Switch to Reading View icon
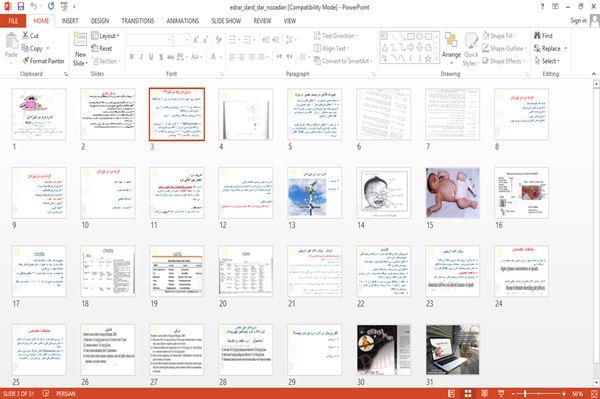Image resolution: width=600 pixels, height=399 pixels. (x=484, y=393)
